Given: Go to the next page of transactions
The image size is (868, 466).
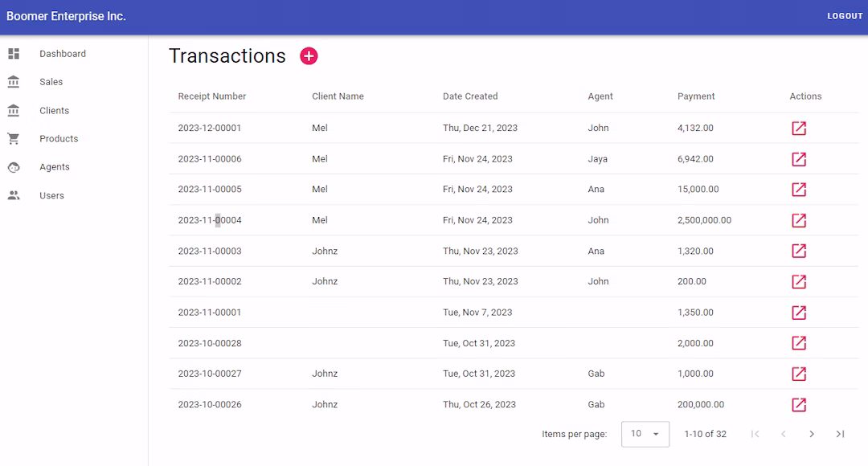Looking at the screenshot, I should [x=812, y=434].
